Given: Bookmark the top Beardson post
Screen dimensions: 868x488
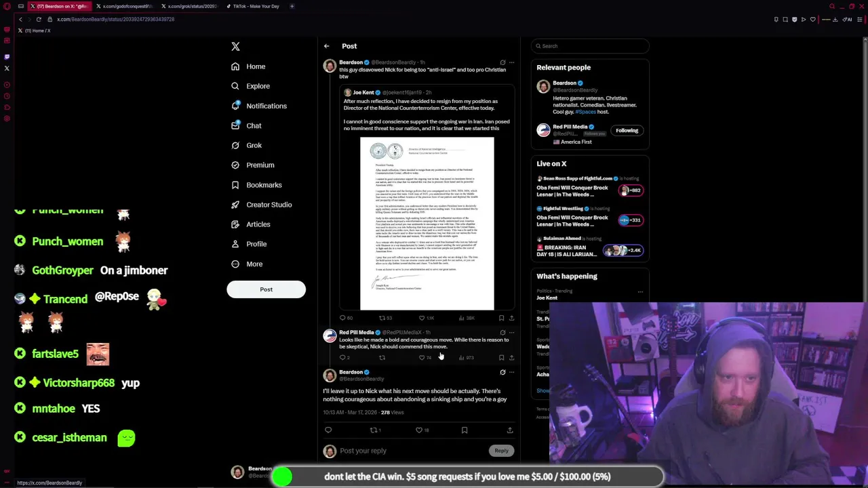Looking at the screenshot, I should pos(501,317).
